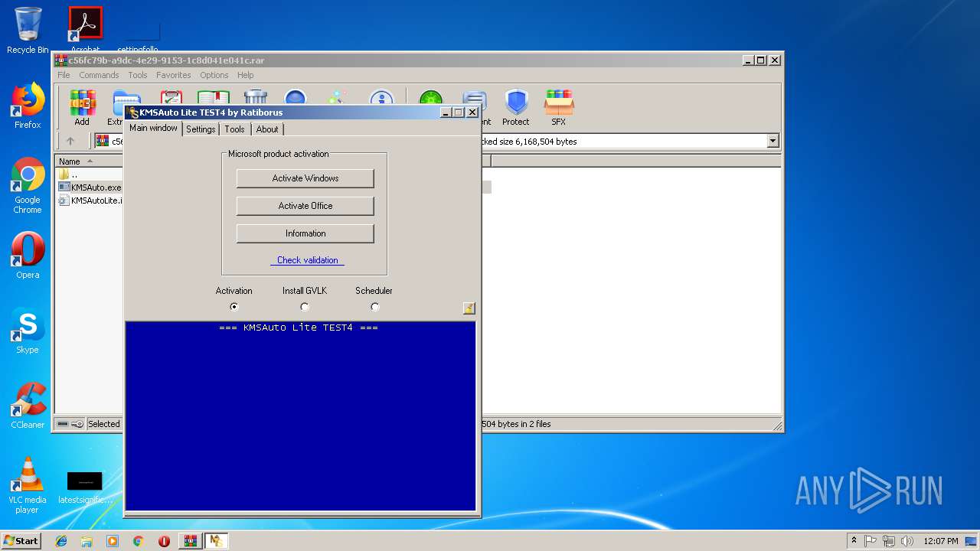Viewport: 980px width, 551px height.
Task: Switch to the Tools tab in KMSAuto
Action: point(234,129)
